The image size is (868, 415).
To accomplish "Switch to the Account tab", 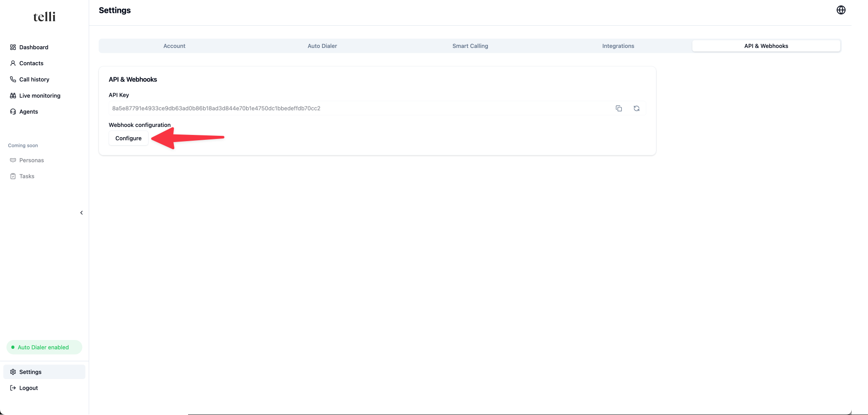I will tap(174, 46).
